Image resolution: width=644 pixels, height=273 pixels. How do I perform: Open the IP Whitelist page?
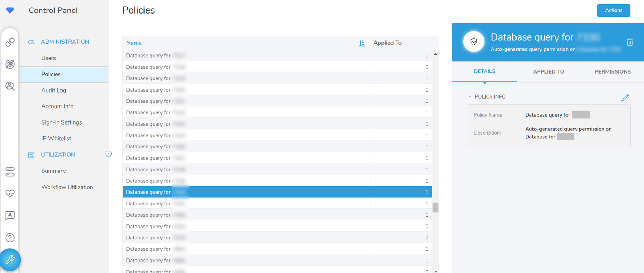pyautogui.click(x=56, y=138)
